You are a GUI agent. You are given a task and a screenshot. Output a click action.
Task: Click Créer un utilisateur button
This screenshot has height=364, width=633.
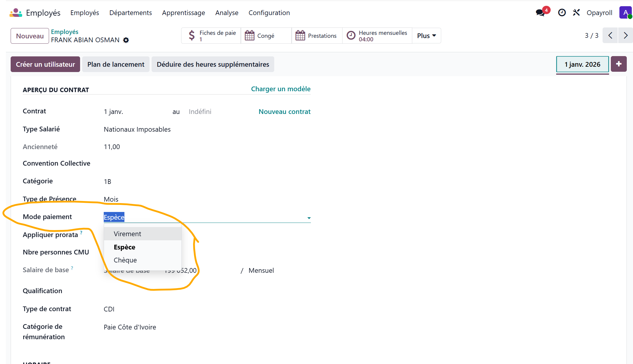(x=46, y=64)
